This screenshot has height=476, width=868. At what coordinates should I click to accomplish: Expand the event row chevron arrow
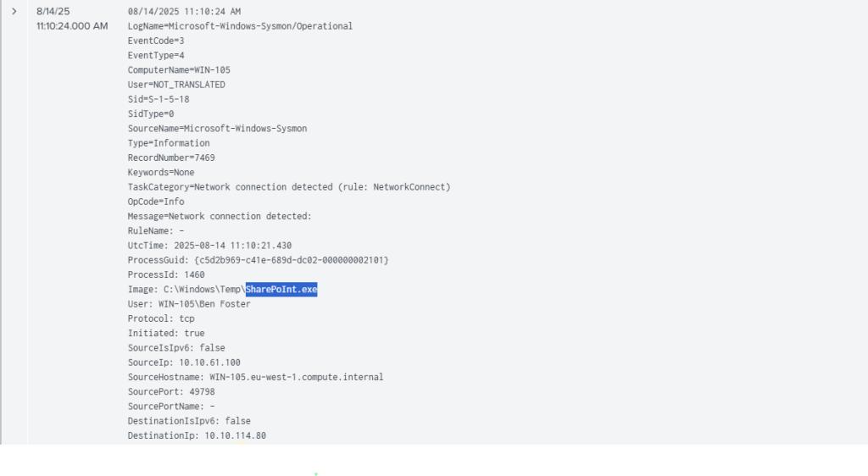tap(14, 11)
